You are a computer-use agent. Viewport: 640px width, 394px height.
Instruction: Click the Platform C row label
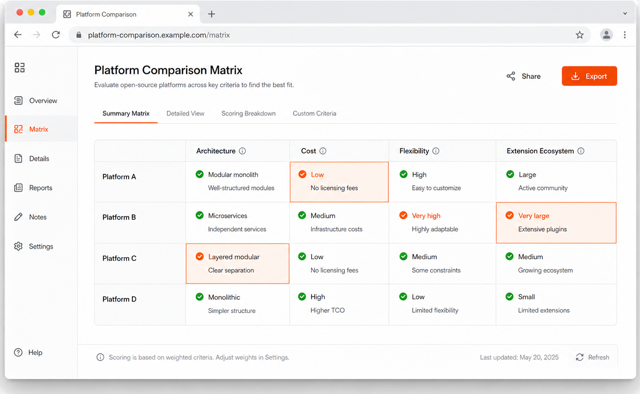(x=120, y=258)
